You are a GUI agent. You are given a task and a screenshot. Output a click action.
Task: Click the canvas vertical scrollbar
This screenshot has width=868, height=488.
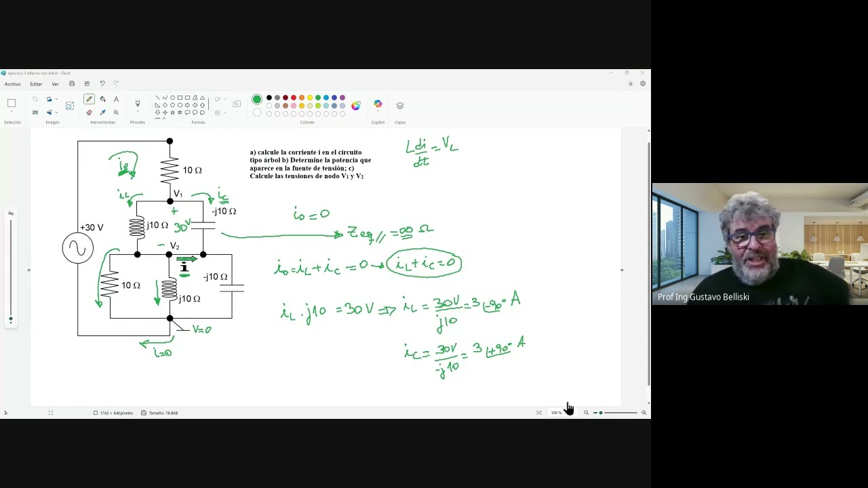pos(648,264)
